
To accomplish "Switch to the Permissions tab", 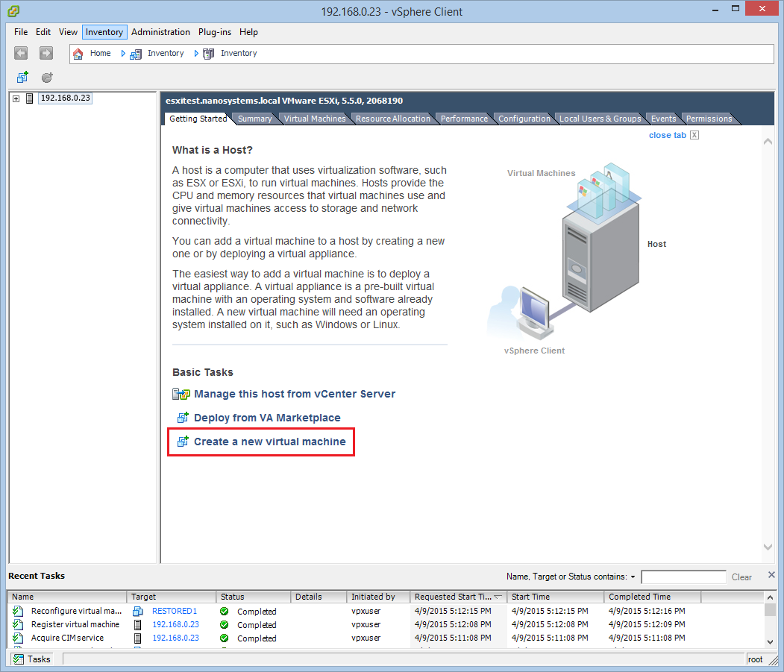I will pyautogui.click(x=709, y=119).
